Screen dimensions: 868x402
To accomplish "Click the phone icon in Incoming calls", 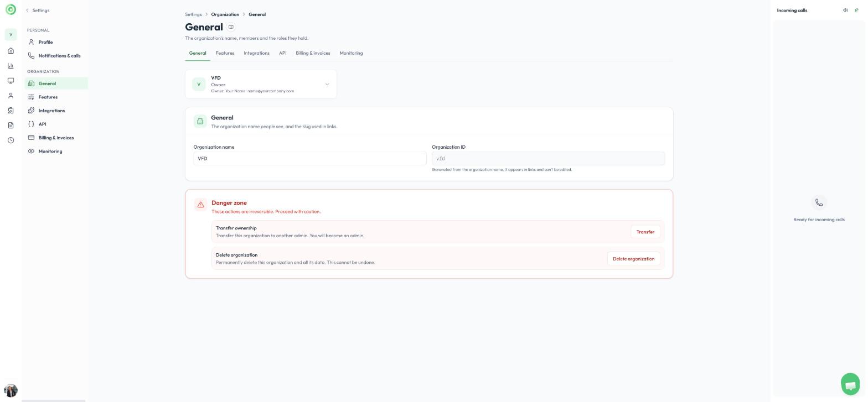I will 819,203.
